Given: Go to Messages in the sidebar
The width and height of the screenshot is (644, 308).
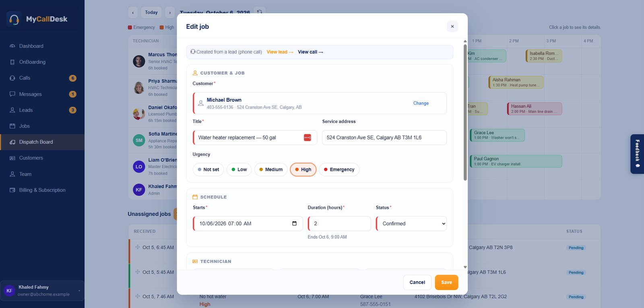Looking at the screenshot, I should pyautogui.click(x=42, y=94).
